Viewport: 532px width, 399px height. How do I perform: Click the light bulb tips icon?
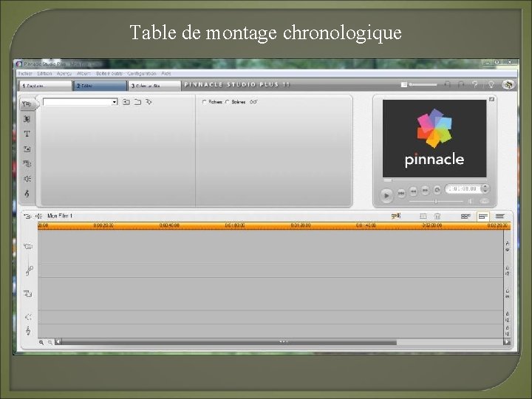(491, 84)
